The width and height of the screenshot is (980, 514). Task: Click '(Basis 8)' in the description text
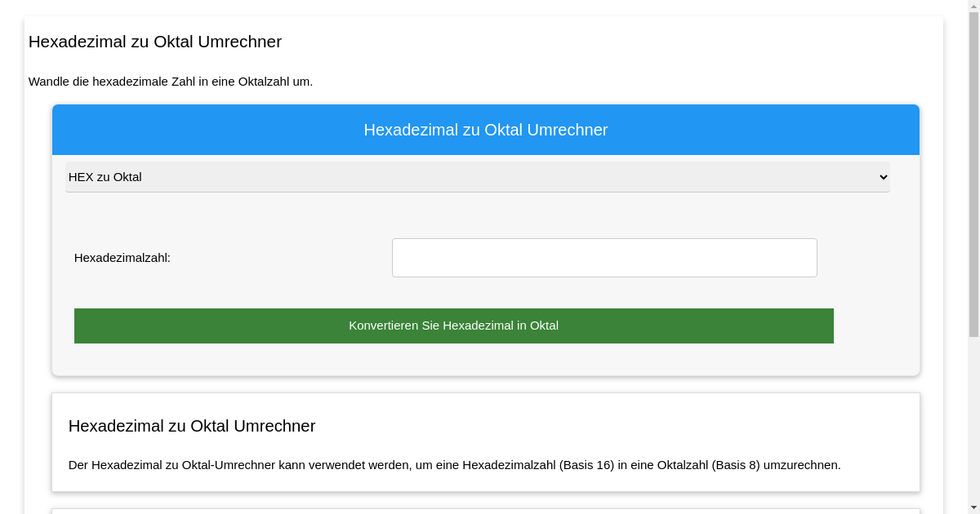736,465
